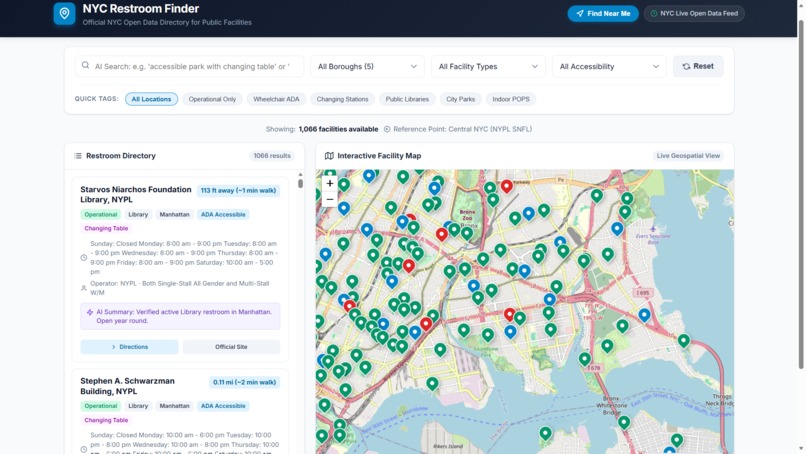The width and height of the screenshot is (806, 454).
Task: Click the green pin near I 678 marker
Action: coord(584,358)
